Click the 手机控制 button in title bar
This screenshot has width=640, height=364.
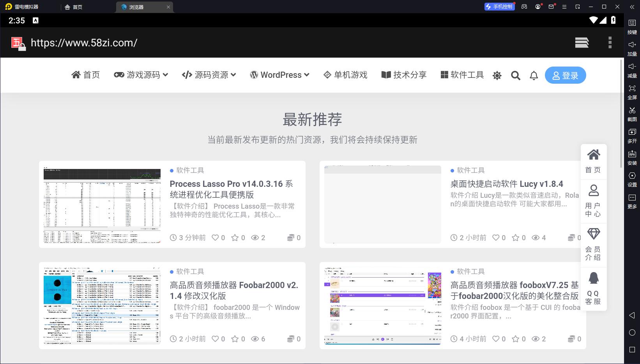tap(499, 7)
